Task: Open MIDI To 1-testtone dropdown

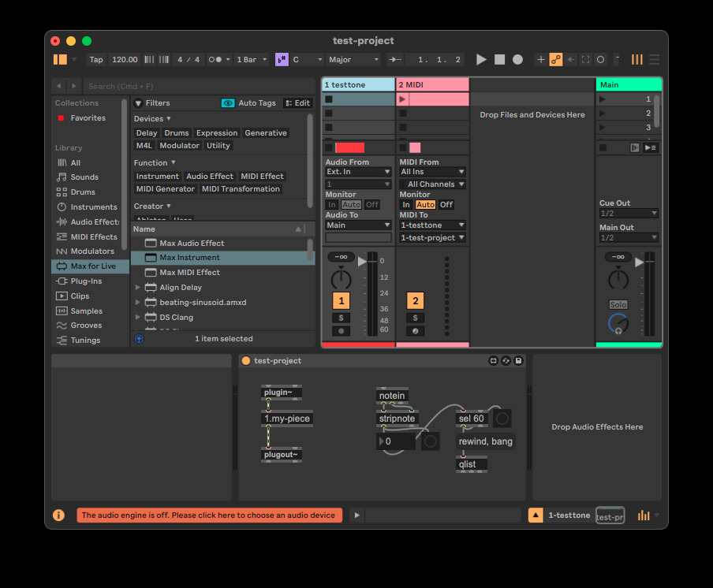Action: [432, 225]
